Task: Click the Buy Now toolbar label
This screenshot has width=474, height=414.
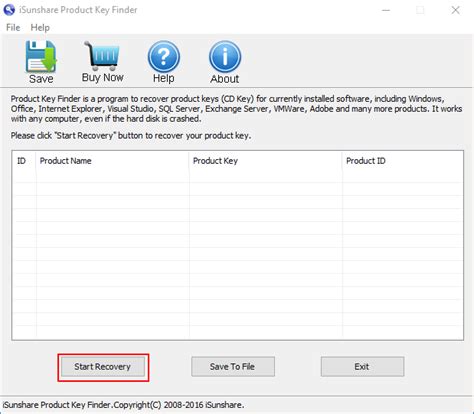Action: tap(103, 77)
